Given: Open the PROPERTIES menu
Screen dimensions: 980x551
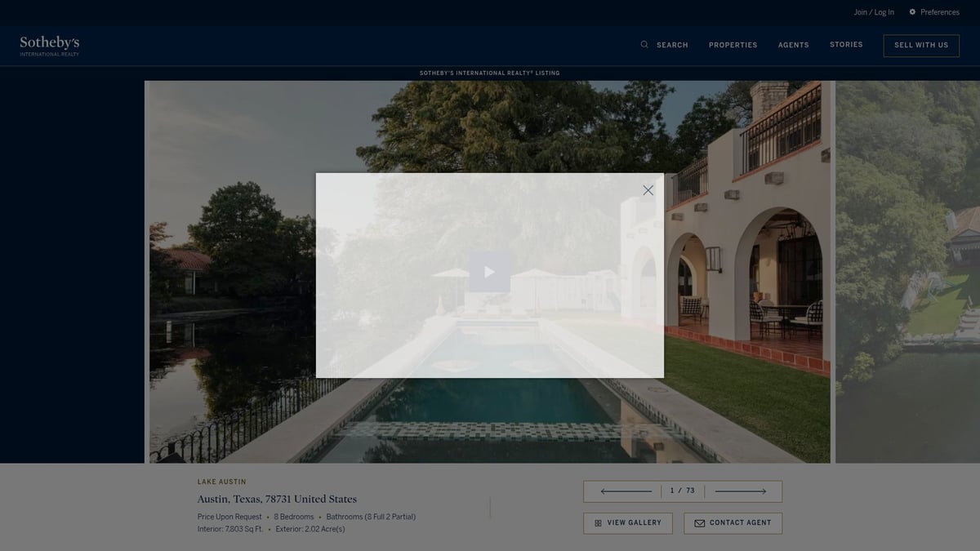Looking at the screenshot, I should pyautogui.click(x=733, y=45).
